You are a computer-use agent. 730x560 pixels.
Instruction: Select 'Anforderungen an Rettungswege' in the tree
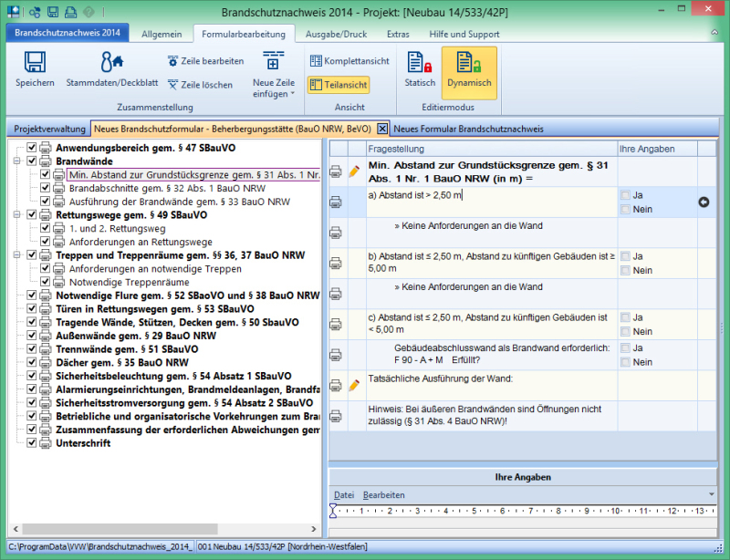pos(141,242)
